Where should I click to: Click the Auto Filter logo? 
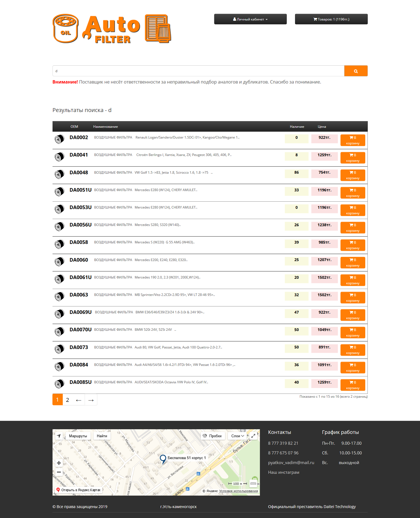pos(112,28)
